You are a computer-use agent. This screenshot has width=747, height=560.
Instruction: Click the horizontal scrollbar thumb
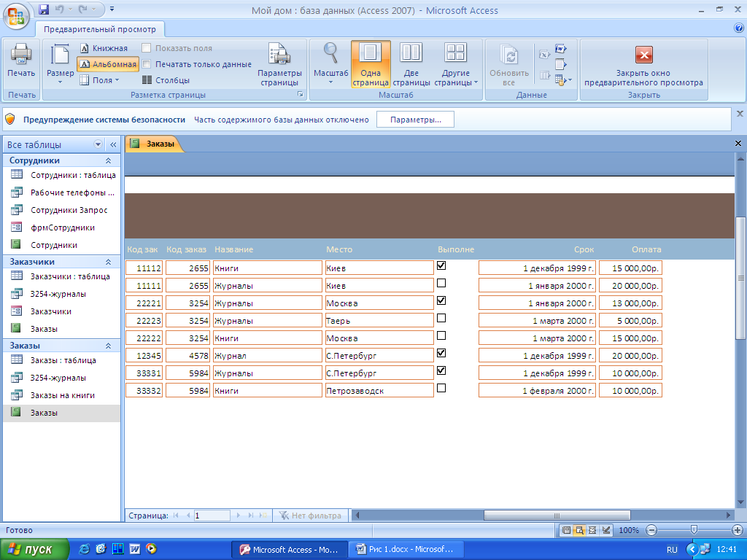[557, 516]
